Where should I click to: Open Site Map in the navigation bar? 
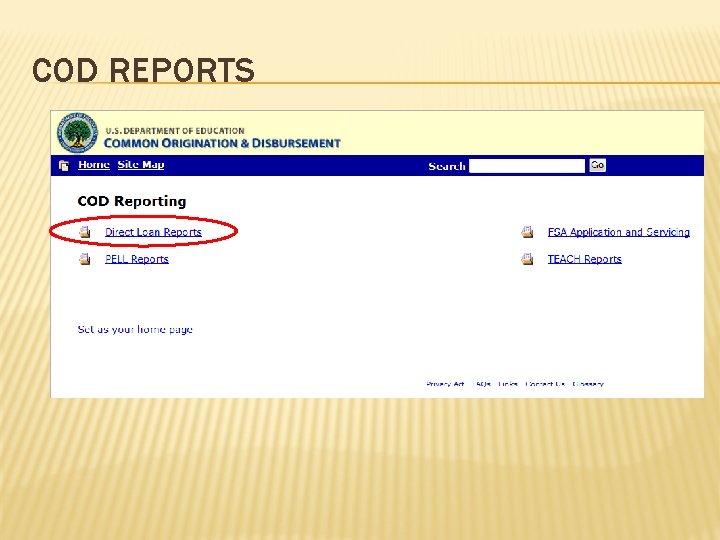click(x=141, y=165)
